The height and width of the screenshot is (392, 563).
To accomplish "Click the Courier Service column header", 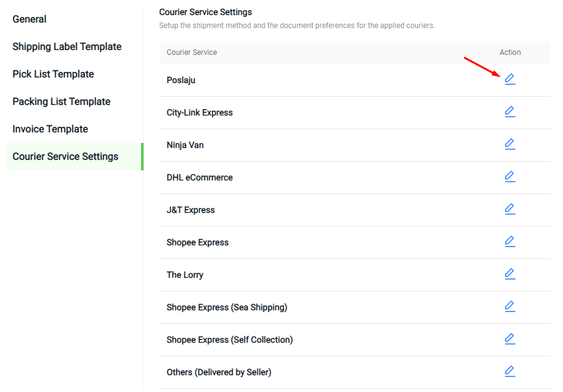I will (192, 52).
